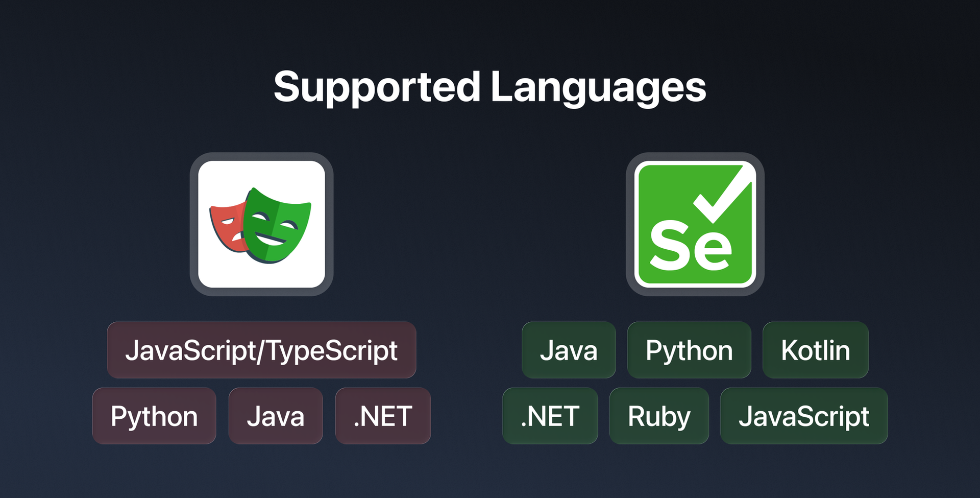The height and width of the screenshot is (498, 980).
Task: Click the .NET badge under Playwright
Action: (x=382, y=416)
